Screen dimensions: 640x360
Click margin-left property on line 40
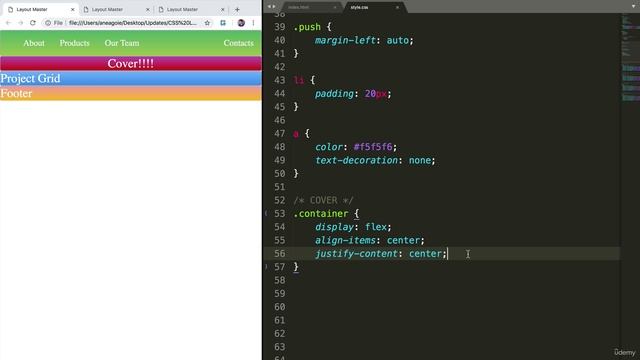coord(345,40)
